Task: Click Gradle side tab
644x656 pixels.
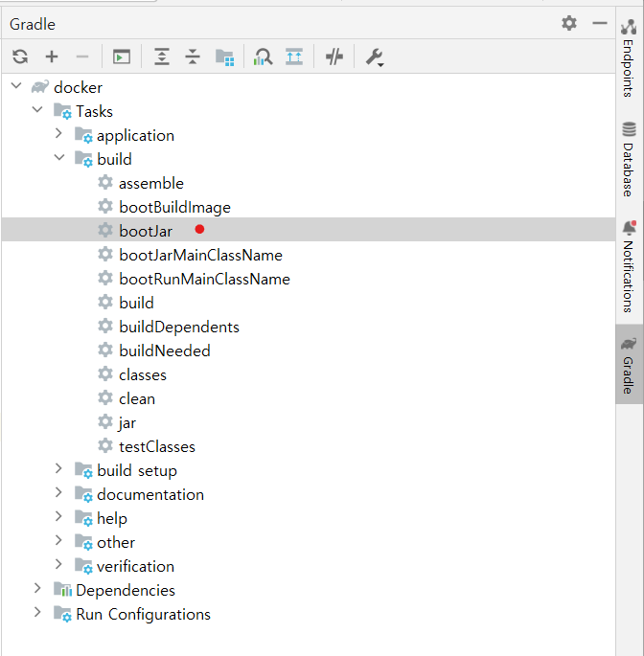Action: click(629, 366)
